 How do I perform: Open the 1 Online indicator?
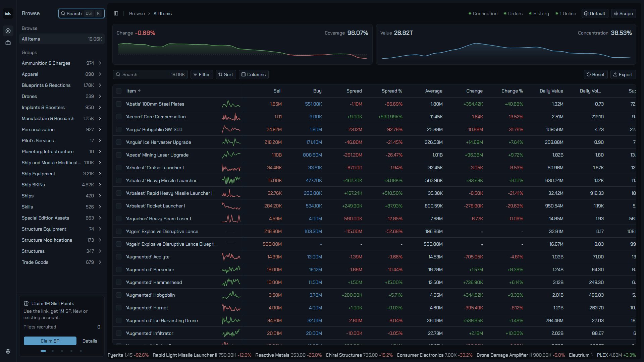pos(566,13)
